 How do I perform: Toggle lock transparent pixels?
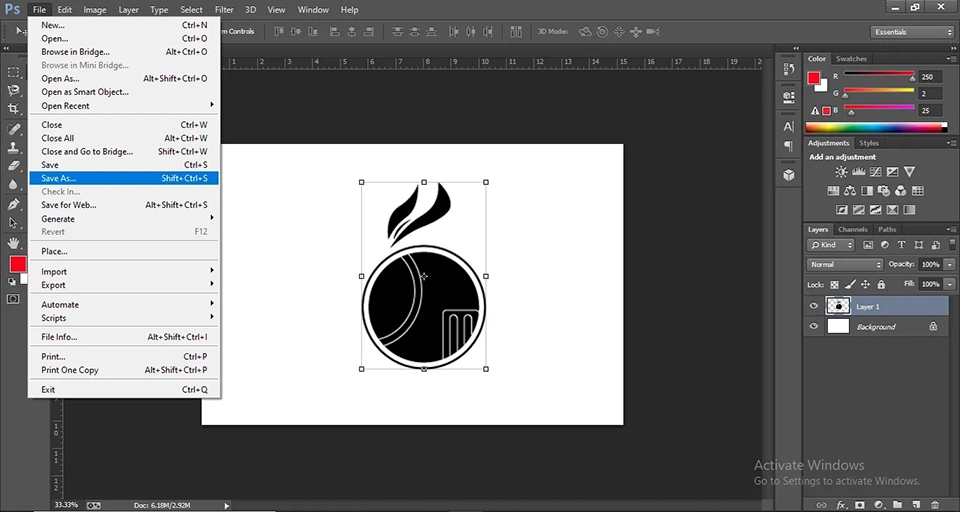[x=834, y=285]
